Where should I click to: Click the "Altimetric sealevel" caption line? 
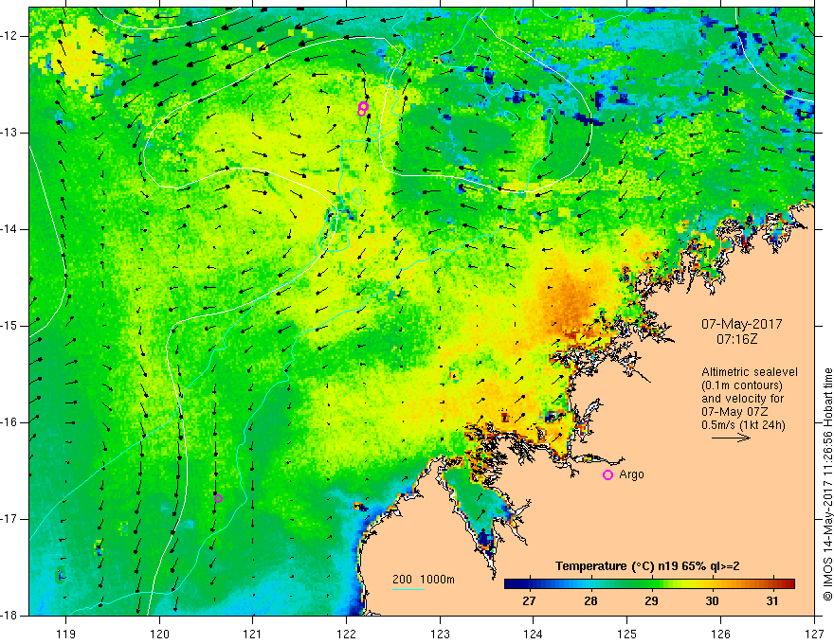(x=750, y=372)
